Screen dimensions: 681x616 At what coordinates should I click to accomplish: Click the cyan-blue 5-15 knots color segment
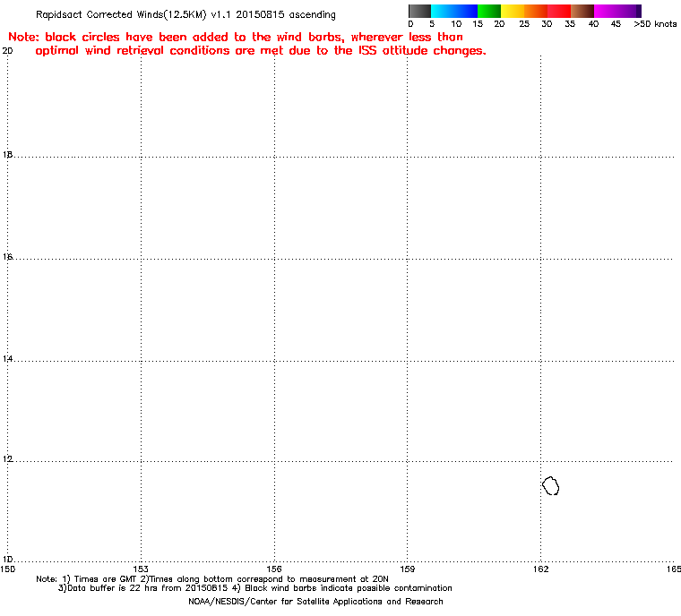point(454,11)
